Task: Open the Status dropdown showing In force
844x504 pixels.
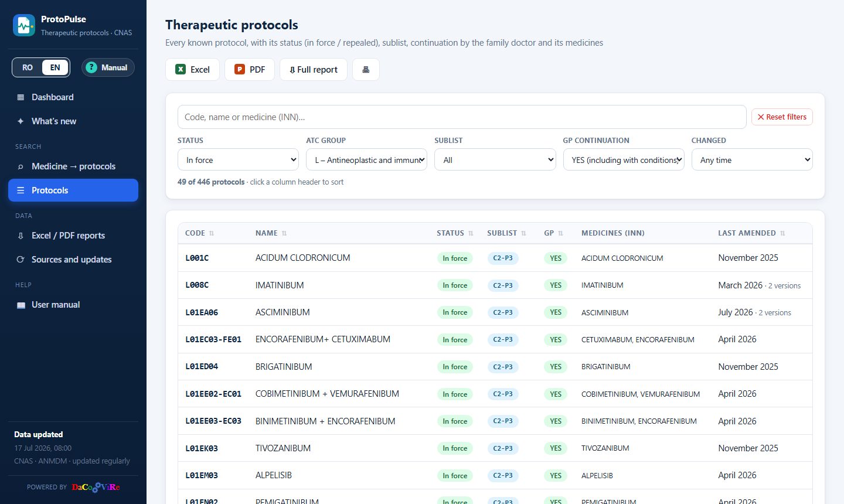Action: (x=238, y=159)
